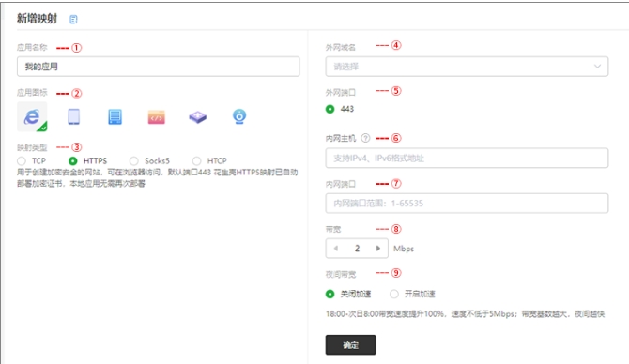629x364 pixels.
Task: Select the code window app icon
Action: pyautogui.click(x=157, y=117)
